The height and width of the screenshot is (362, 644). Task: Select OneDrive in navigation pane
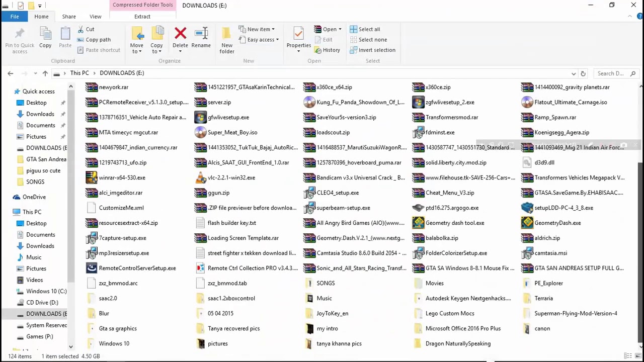click(34, 197)
